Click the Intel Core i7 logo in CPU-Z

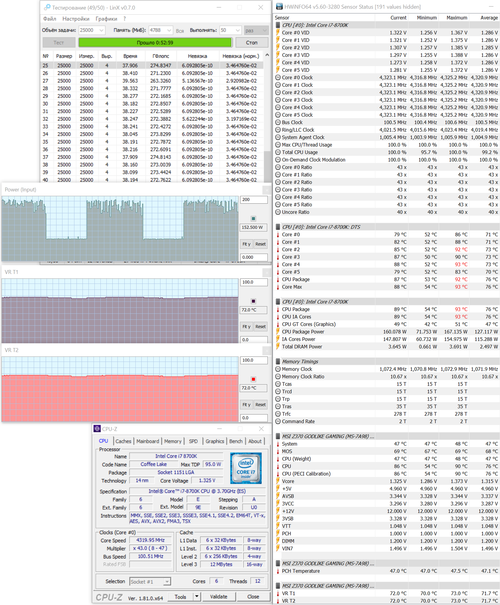pyautogui.click(x=246, y=469)
